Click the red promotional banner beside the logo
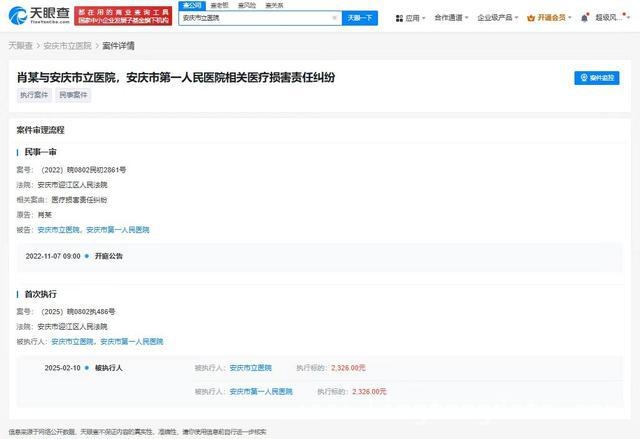The image size is (640, 439). pyautogui.click(x=123, y=16)
